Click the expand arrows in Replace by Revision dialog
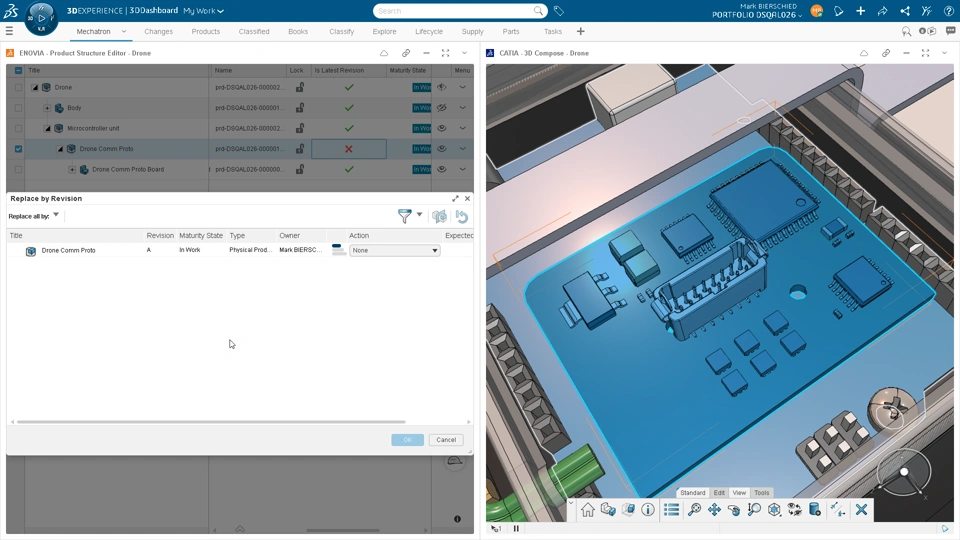The image size is (960, 540). click(456, 198)
